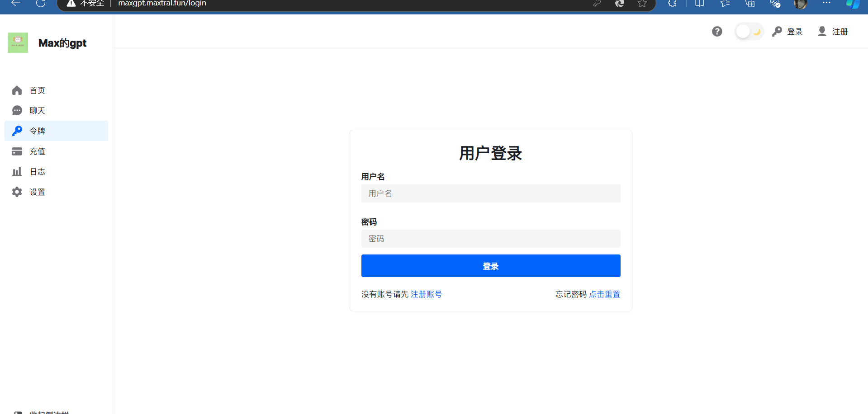Open the 首页 home page in sidebar

pyautogui.click(x=56, y=90)
